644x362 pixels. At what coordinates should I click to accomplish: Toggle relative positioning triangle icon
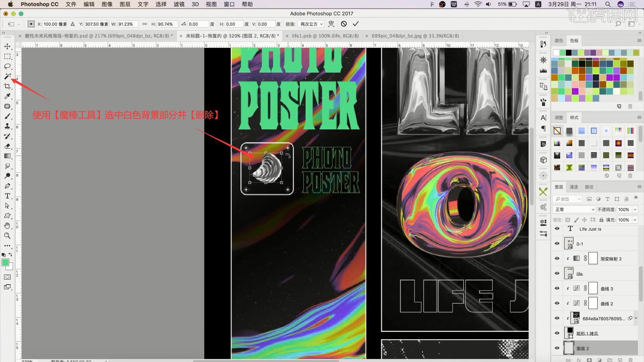click(x=72, y=24)
